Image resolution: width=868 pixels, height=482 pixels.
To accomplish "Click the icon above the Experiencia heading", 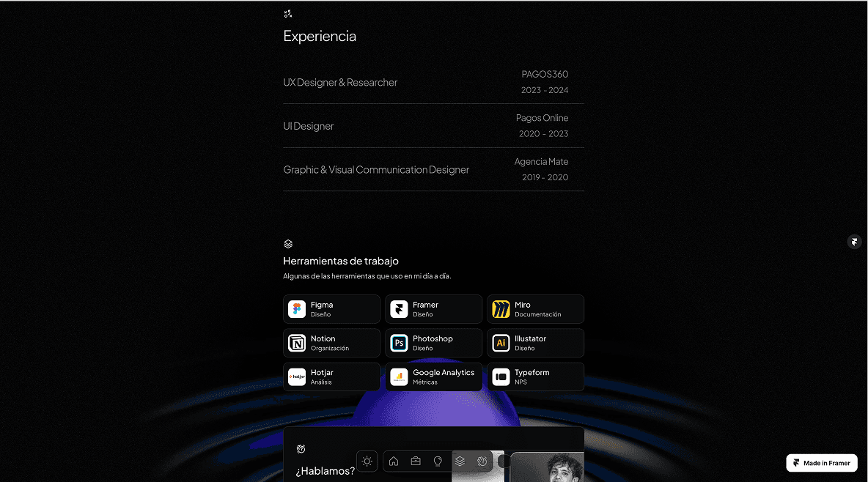I will pyautogui.click(x=288, y=14).
